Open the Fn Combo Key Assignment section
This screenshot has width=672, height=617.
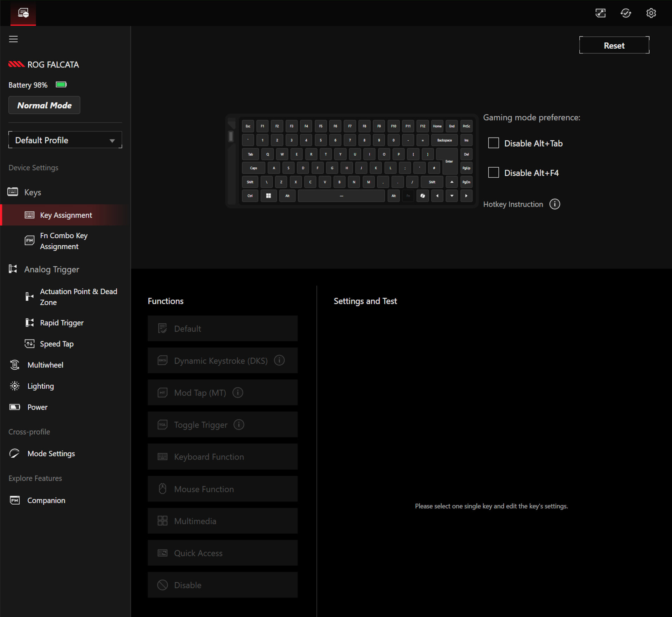[x=64, y=241]
